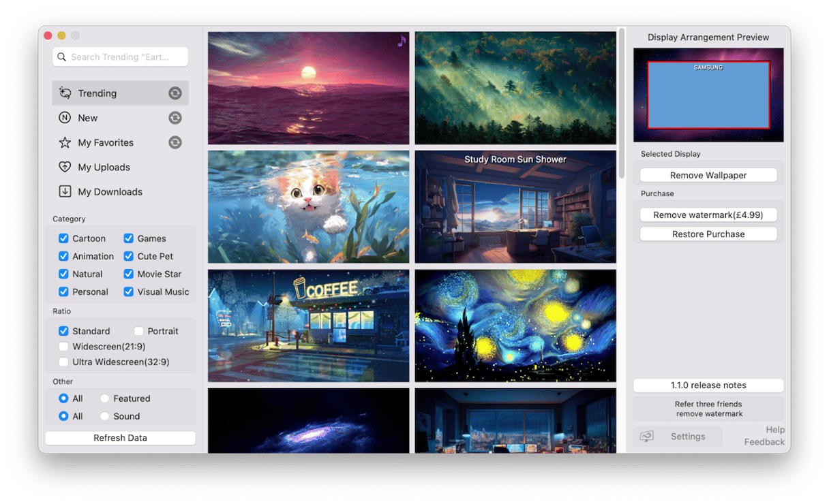Refresh the My Favorites list icon
The image size is (829, 504).
point(175,142)
